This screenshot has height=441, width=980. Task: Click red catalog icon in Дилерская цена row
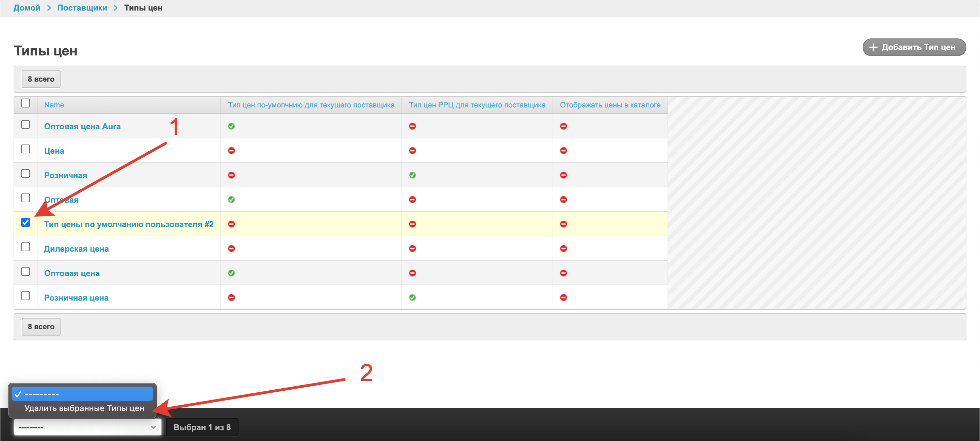(x=563, y=249)
